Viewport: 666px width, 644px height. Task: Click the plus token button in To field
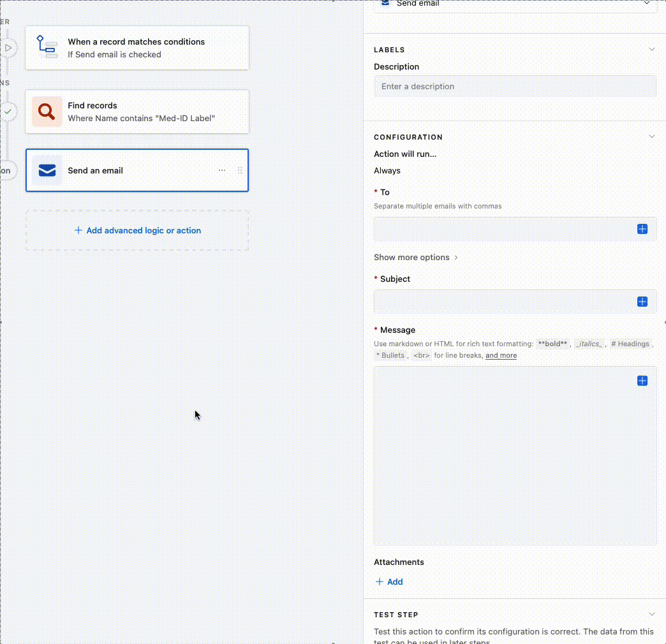coord(642,229)
